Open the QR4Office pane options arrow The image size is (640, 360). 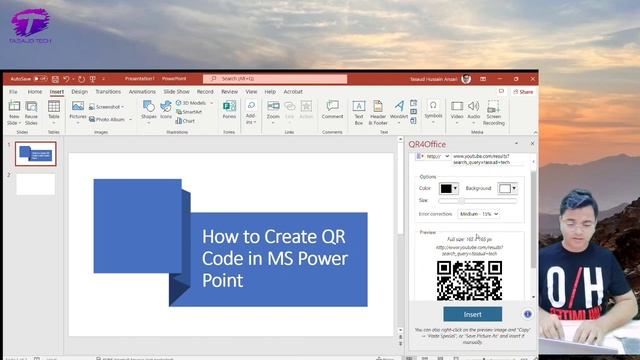point(516,144)
